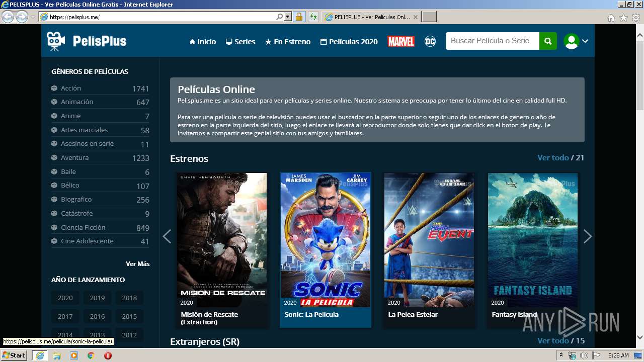Open Internet Explorer taskbar icon

[x=40, y=355]
